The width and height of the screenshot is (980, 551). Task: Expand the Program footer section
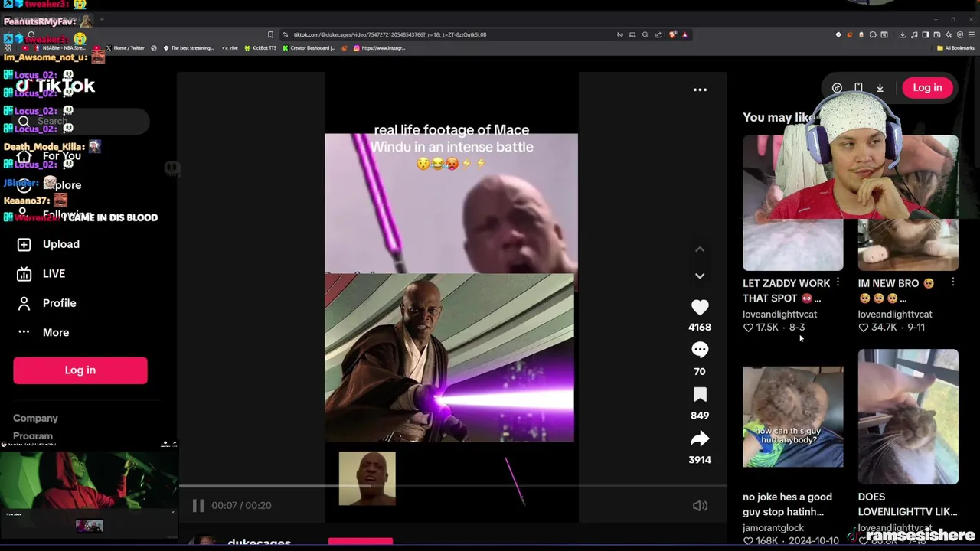(x=33, y=435)
